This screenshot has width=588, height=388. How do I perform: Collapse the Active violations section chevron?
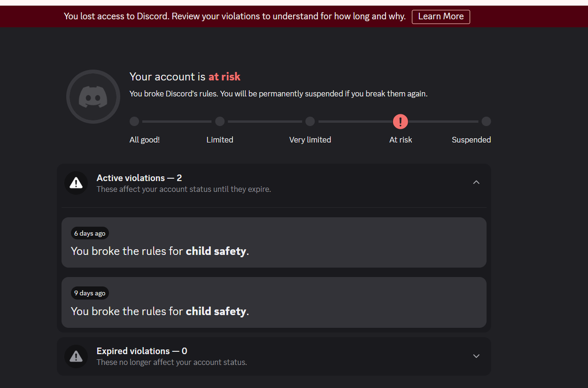pyautogui.click(x=476, y=182)
